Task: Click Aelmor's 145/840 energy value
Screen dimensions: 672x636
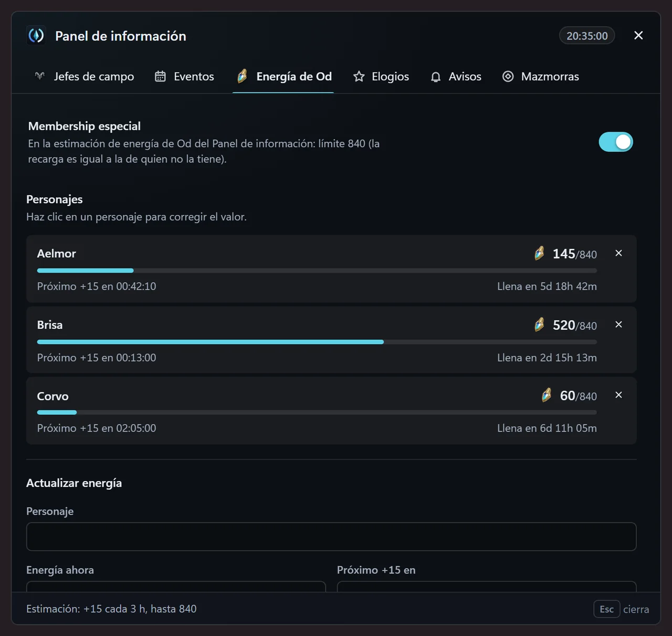Action: click(575, 254)
